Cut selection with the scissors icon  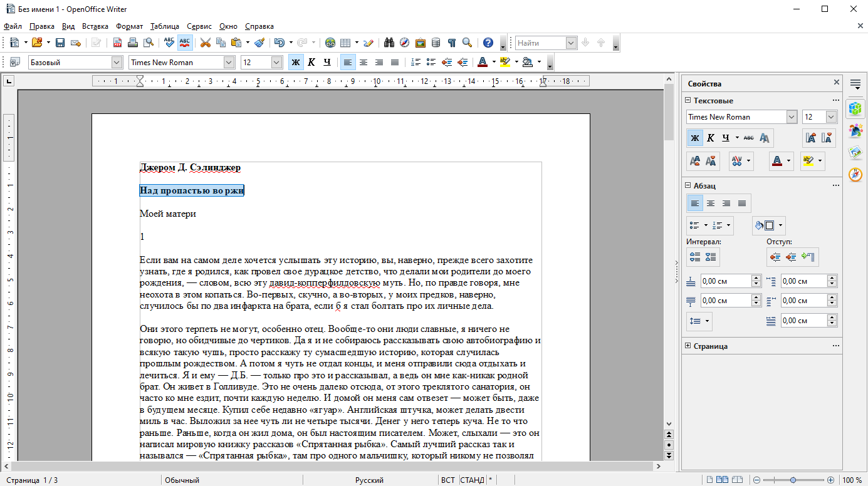click(x=205, y=43)
